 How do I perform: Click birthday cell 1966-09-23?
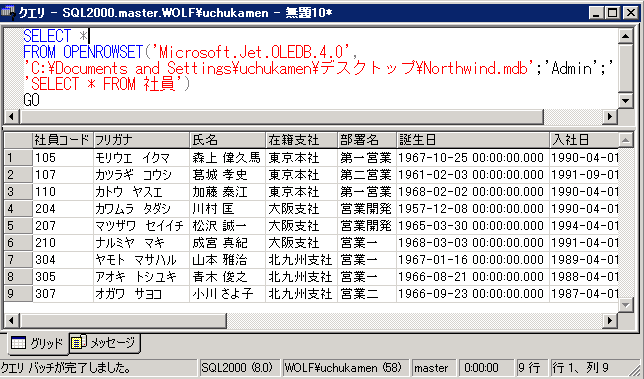473,294
